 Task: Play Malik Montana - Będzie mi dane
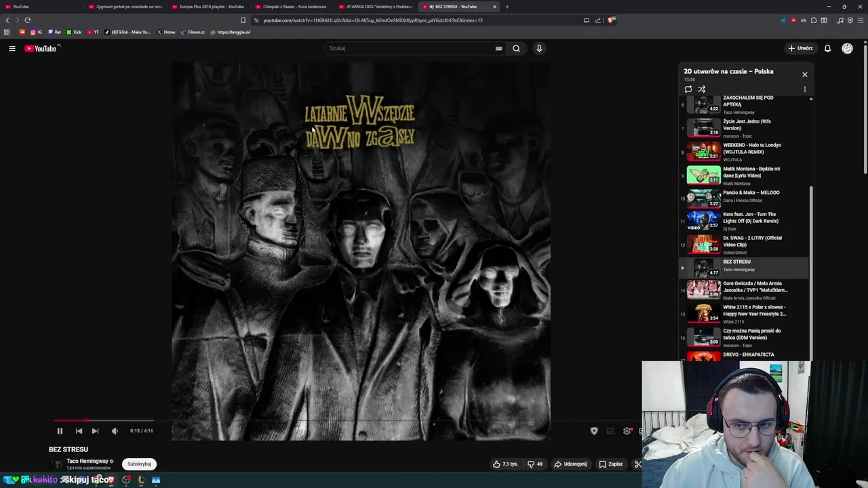(x=745, y=176)
